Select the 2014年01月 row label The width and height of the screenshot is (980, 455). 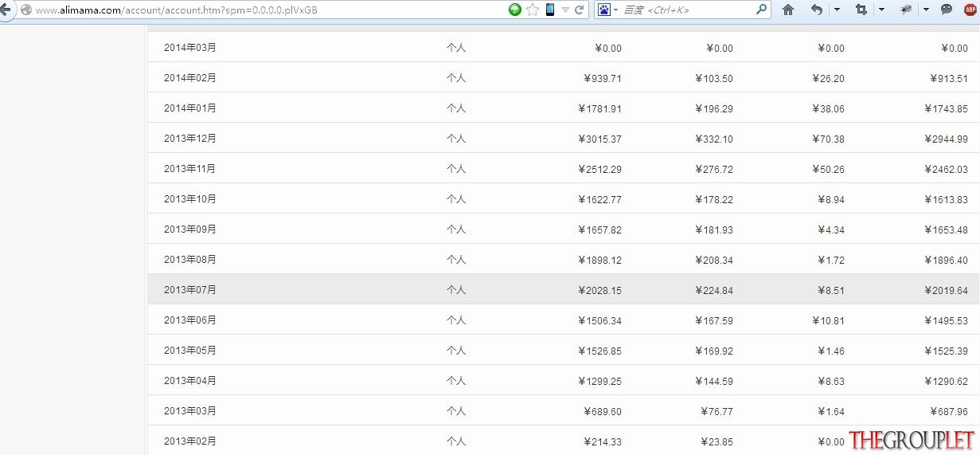click(x=190, y=108)
